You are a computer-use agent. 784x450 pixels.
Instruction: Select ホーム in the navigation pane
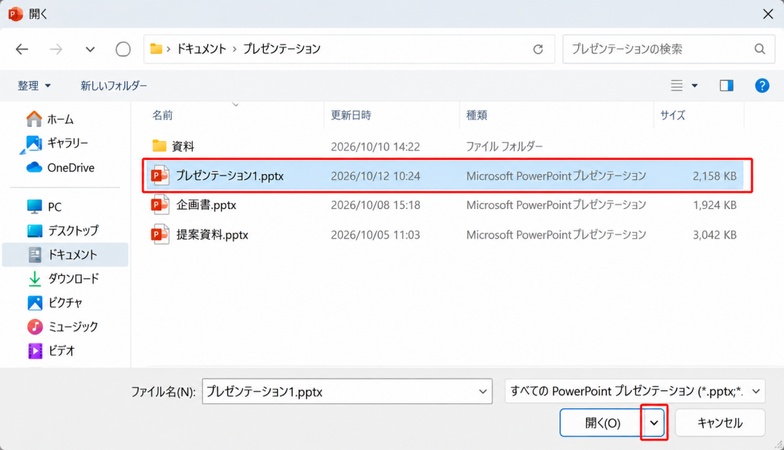(x=50, y=119)
